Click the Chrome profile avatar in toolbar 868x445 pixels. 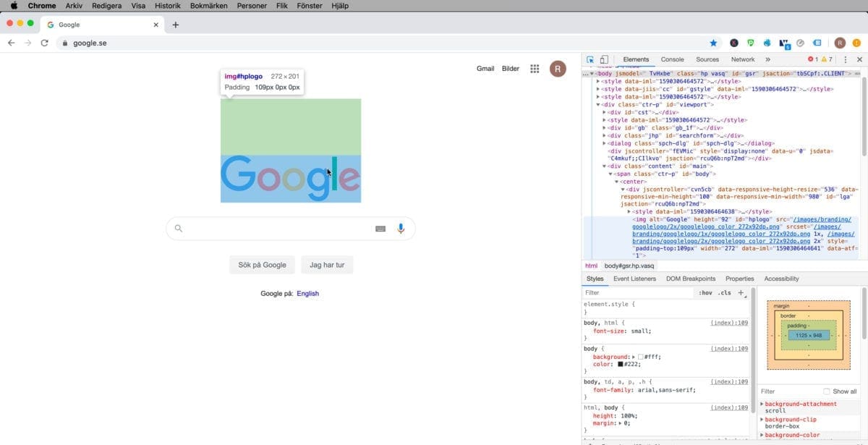click(840, 43)
